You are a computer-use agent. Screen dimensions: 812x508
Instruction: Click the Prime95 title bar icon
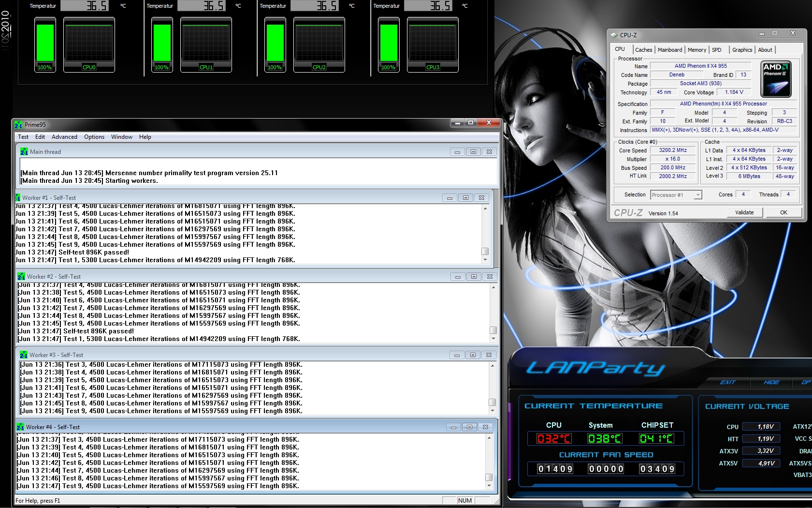[x=18, y=125]
